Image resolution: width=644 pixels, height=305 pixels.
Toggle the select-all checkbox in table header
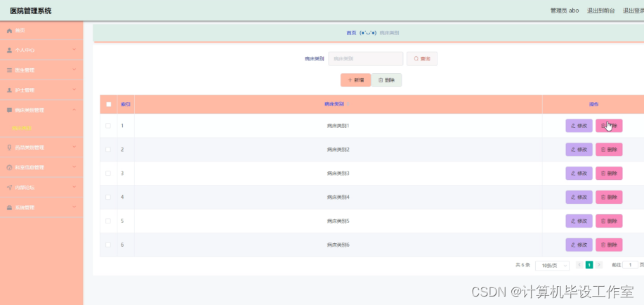click(x=108, y=105)
